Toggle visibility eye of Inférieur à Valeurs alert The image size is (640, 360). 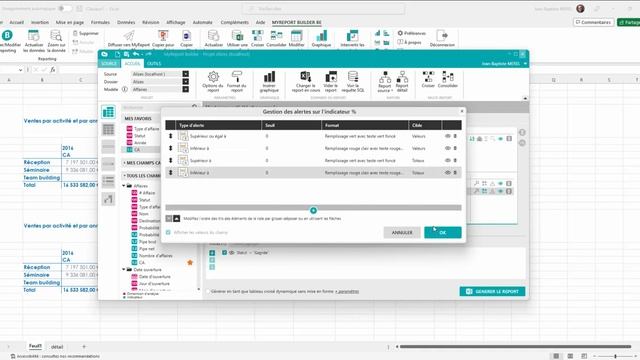tap(448, 149)
